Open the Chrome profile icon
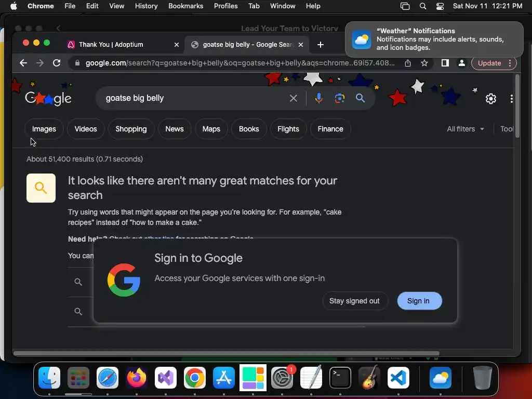The height and width of the screenshot is (399, 532). click(461, 63)
